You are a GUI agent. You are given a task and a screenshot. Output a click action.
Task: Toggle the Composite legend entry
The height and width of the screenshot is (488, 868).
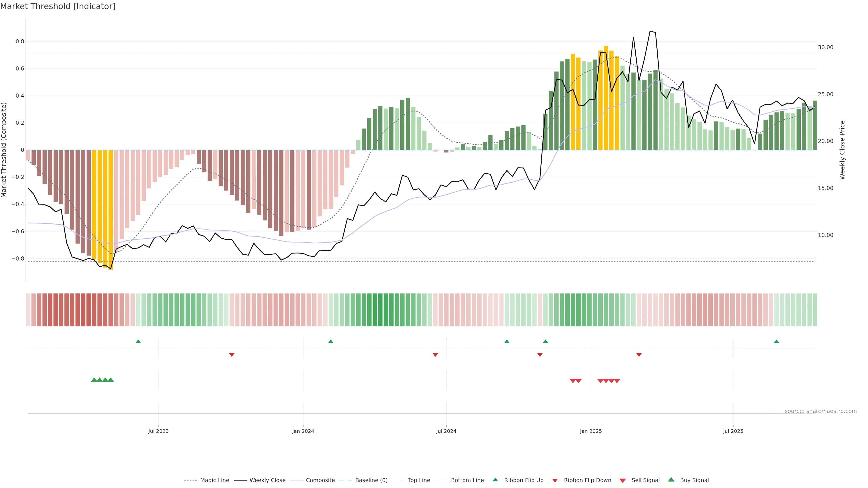point(320,480)
